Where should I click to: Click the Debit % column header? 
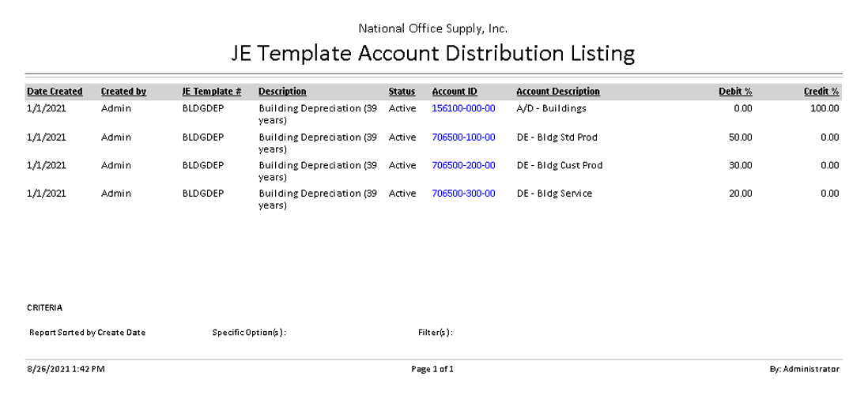pos(735,92)
